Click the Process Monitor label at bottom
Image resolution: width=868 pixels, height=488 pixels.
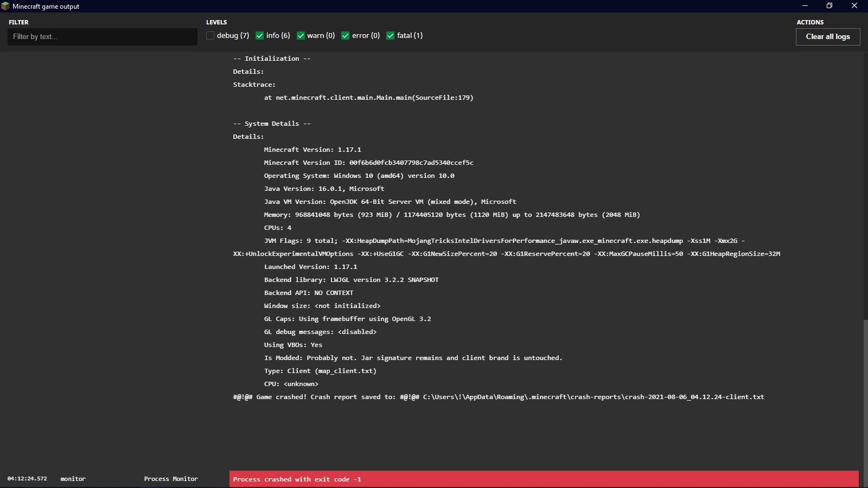tap(171, 479)
